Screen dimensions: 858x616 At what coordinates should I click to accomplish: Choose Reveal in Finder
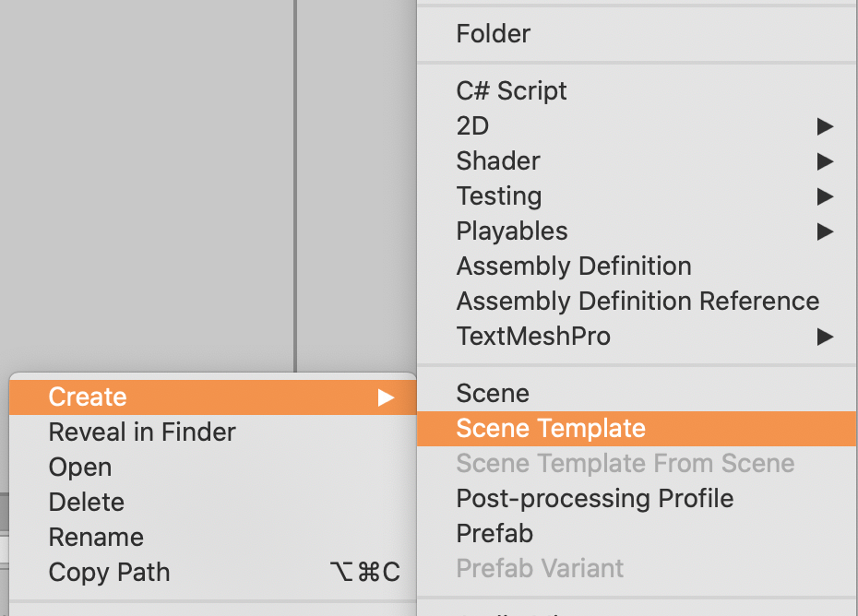tap(141, 432)
